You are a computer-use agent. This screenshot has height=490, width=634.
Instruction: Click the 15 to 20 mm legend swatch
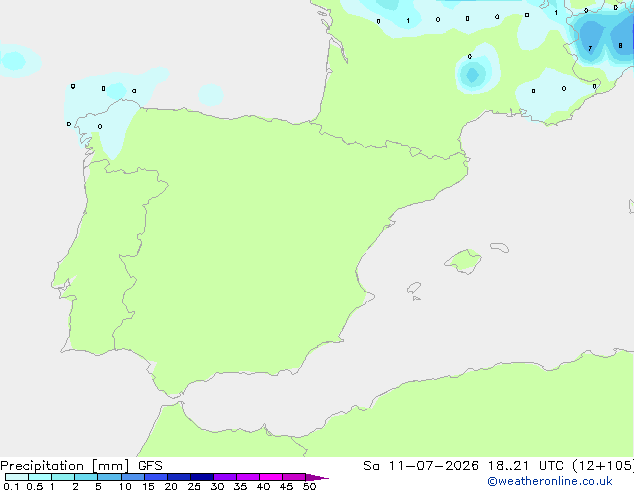pyautogui.click(x=155, y=477)
